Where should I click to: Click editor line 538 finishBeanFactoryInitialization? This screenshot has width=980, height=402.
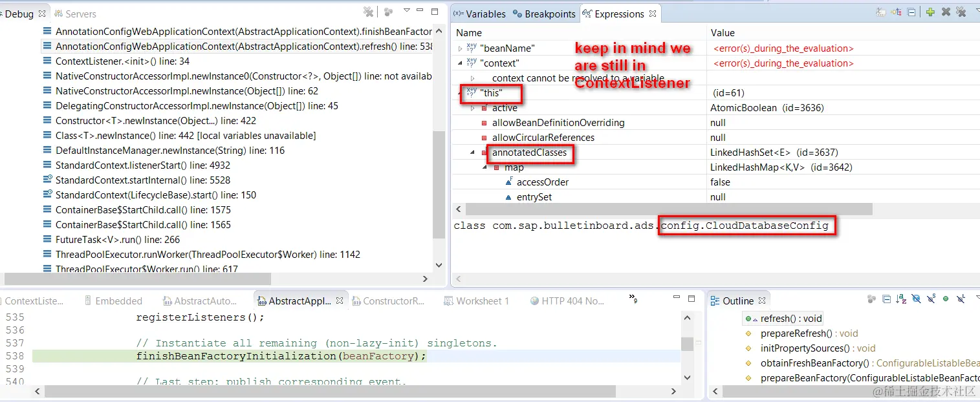tap(281, 356)
